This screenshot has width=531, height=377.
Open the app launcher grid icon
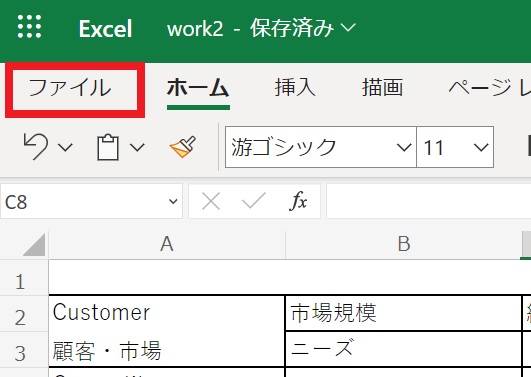click(29, 26)
